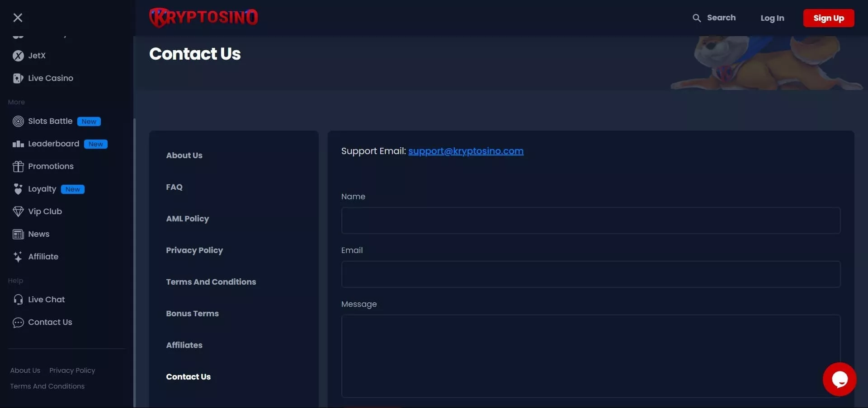Focus the Name input field
The image size is (868, 408).
pyautogui.click(x=590, y=220)
